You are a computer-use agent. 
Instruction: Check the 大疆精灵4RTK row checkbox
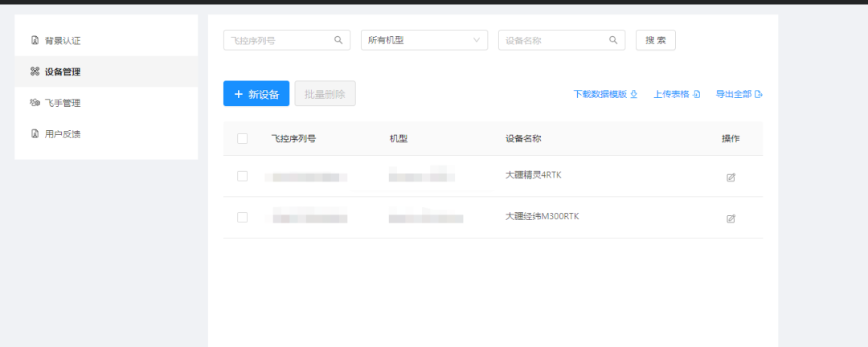pos(242,176)
